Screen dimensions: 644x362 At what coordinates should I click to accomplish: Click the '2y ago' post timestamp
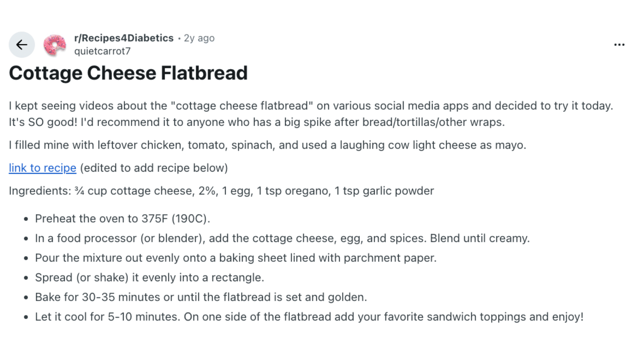click(x=199, y=38)
